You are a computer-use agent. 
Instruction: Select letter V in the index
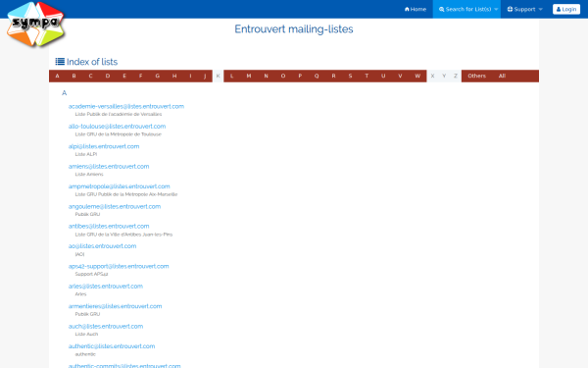point(400,76)
